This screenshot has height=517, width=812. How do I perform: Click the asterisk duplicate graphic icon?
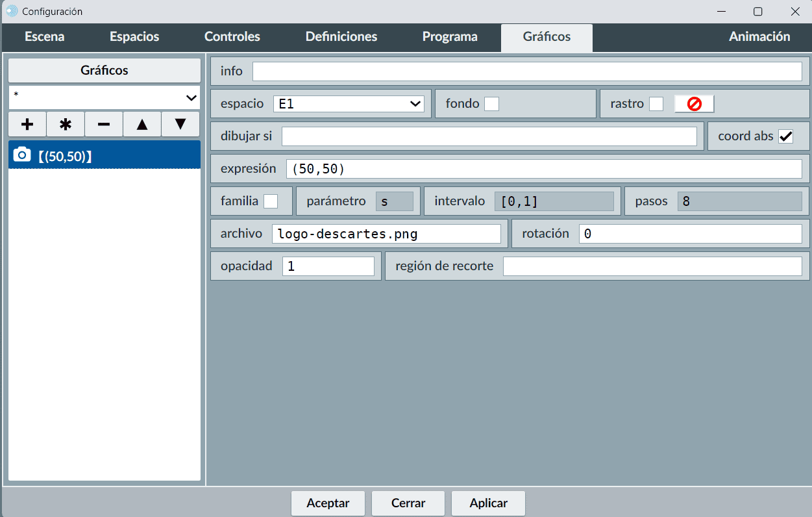66,123
